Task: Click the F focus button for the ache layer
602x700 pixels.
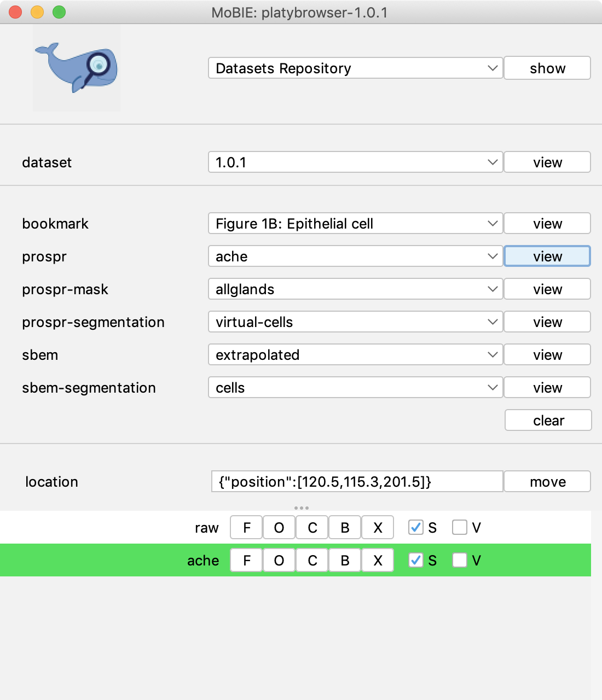Action: [246, 560]
